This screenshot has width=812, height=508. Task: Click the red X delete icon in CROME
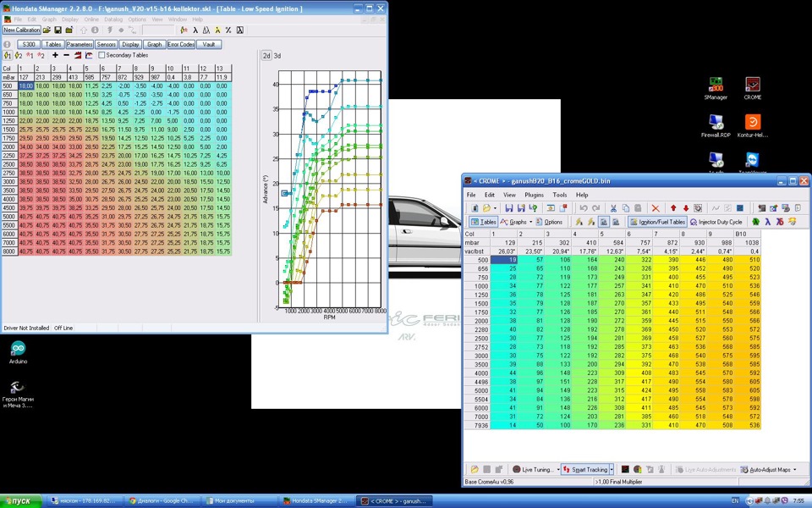point(655,208)
